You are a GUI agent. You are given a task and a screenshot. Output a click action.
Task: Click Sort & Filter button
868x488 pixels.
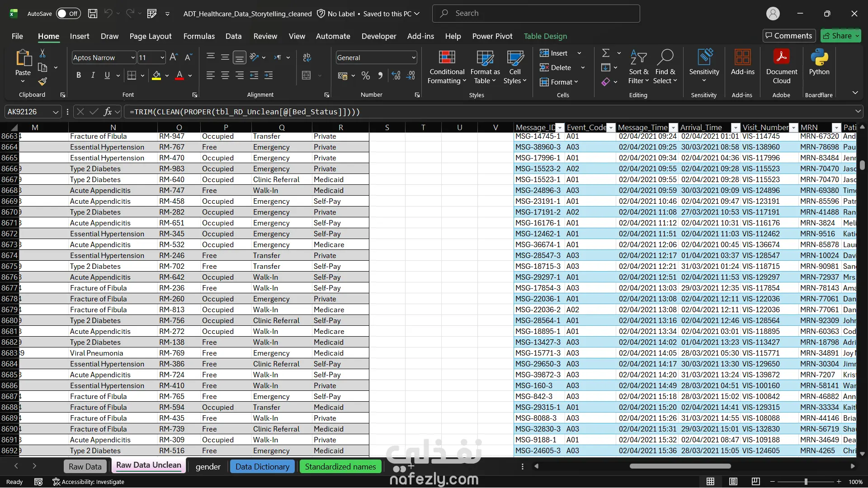[x=639, y=67]
